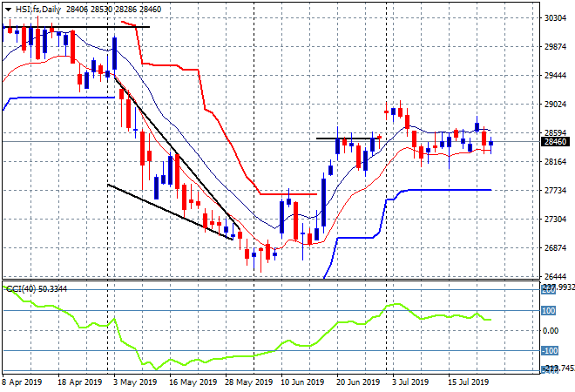Click the CCI(40) indicator label
The height and width of the screenshot is (392, 575).
24,287
